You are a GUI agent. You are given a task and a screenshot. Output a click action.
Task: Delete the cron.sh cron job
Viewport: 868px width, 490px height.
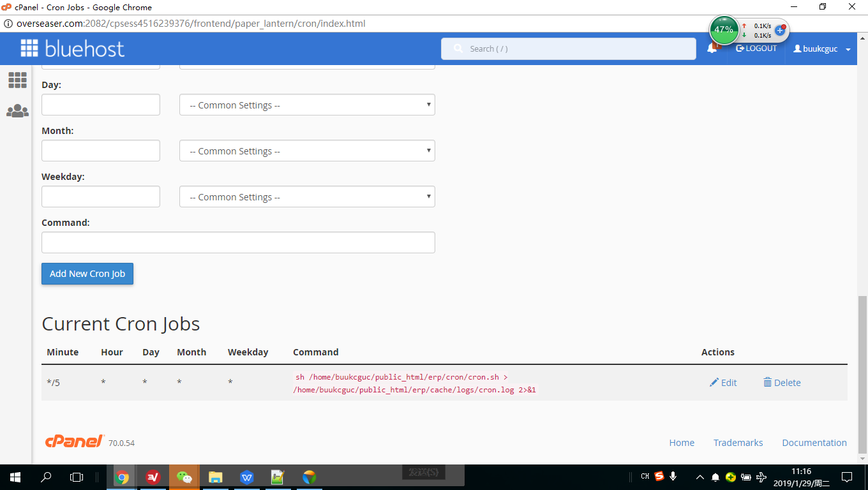tap(782, 382)
